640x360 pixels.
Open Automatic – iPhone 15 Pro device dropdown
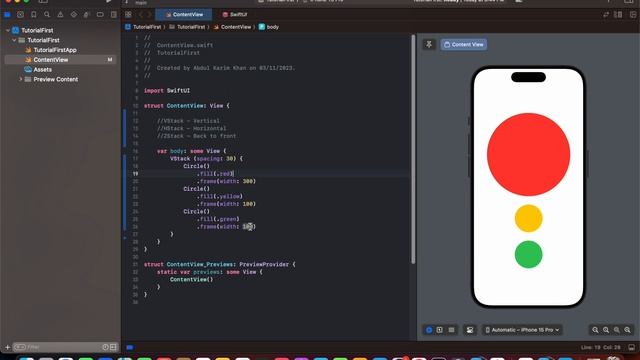(x=522, y=330)
